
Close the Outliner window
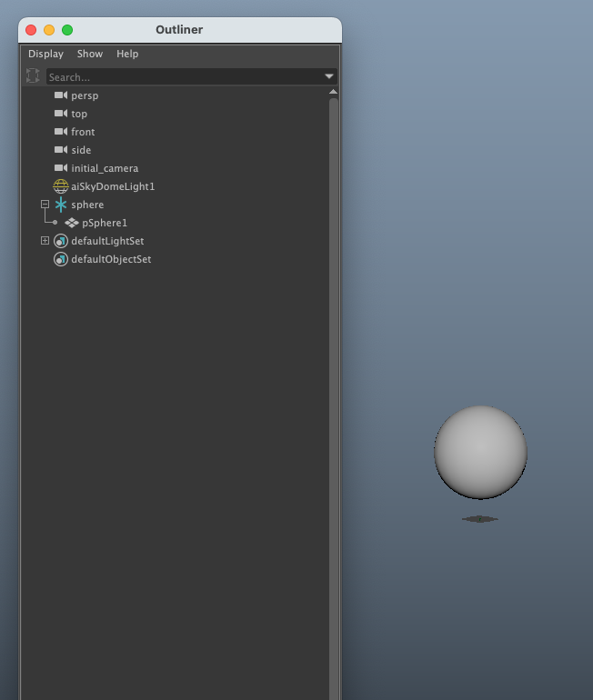click(31, 30)
